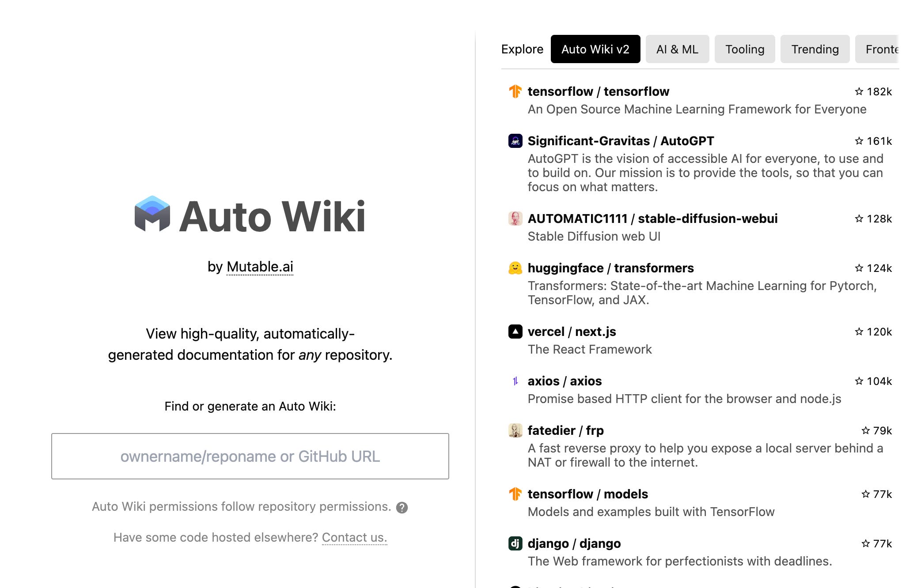Open the vercel / next.js repository

click(x=572, y=332)
